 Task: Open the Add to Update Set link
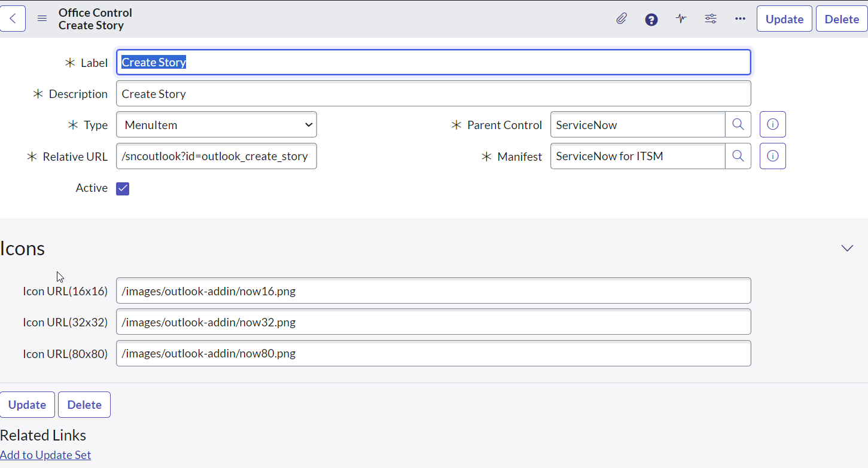click(45, 455)
